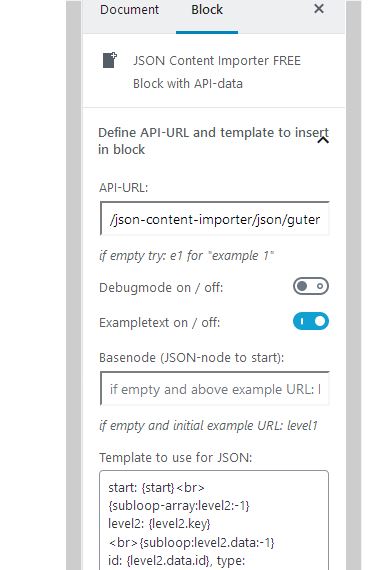Click the JSON Content Importer block icon

click(x=109, y=60)
